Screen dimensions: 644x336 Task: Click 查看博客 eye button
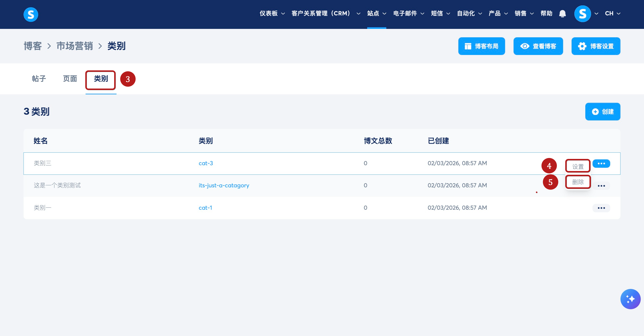point(538,46)
